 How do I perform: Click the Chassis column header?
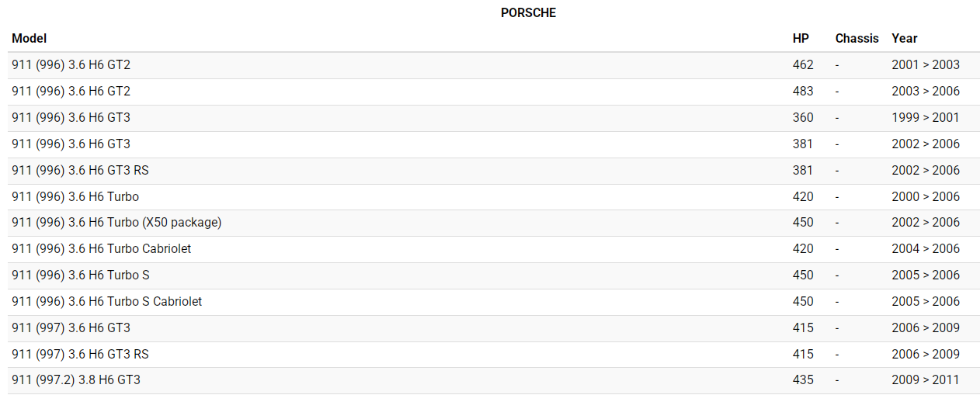(857, 38)
